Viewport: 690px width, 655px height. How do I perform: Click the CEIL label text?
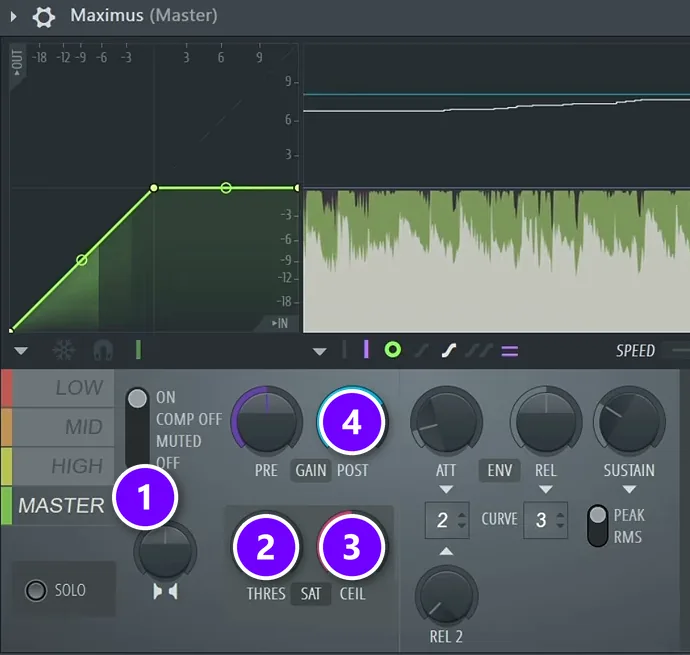coord(352,594)
